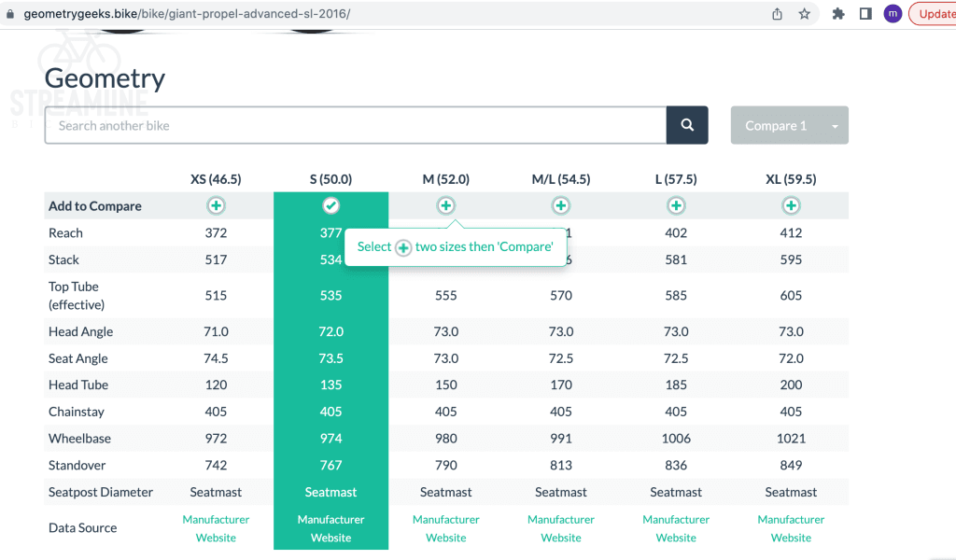
Task: Add L (57.5) size to compare
Action: tap(676, 205)
